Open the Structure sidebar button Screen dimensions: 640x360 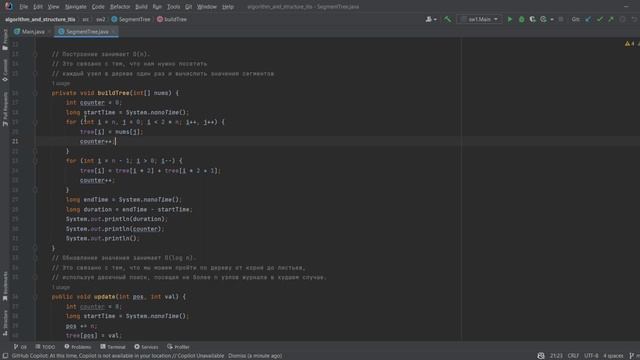5,322
